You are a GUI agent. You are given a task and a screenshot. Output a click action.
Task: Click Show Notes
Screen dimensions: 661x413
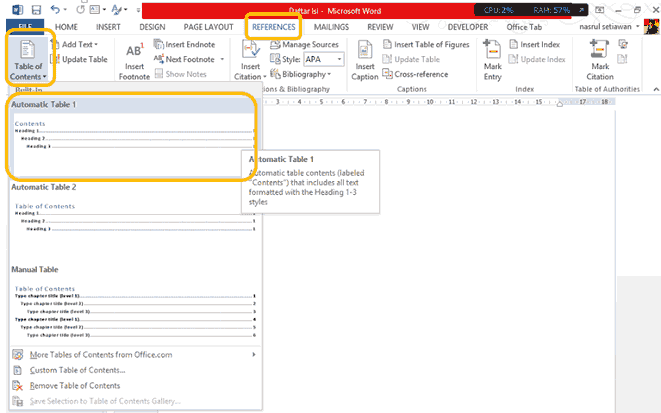[x=181, y=74]
